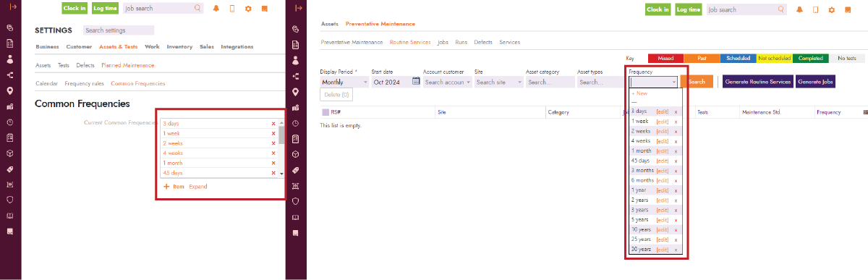868x280 pixels.
Task: Open notifications bell on Settings screen
Action: (x=216, y=9)
